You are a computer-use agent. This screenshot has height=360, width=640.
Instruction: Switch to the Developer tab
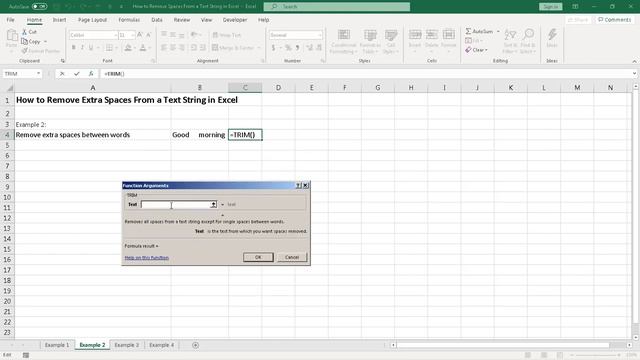pos(235,20)
